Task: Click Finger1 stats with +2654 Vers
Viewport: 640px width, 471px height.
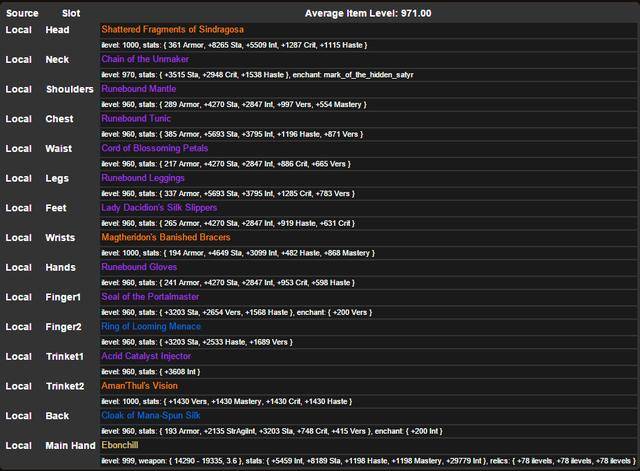Action: [237, 313]
